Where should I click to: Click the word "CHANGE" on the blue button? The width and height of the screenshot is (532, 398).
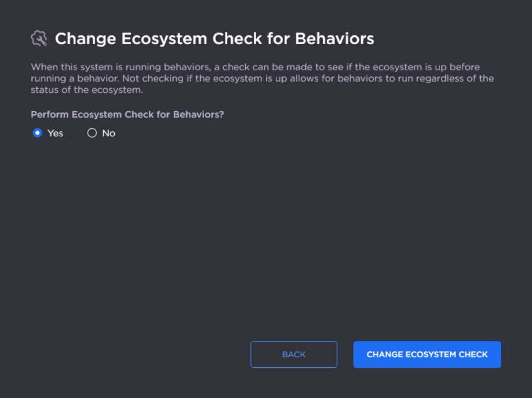(385, 354)
